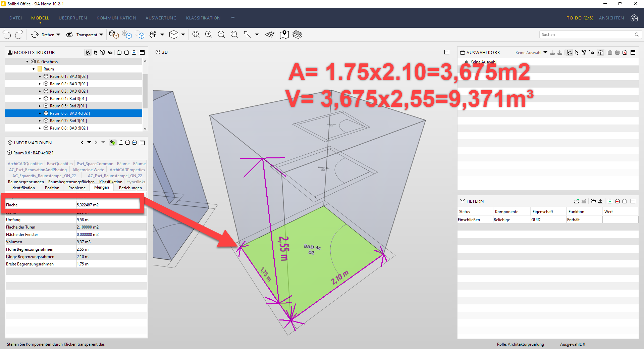Image resolution: width=644 pixels, height=349 pixels.
Task: Maximize the Auswahlkorb panel
Action: [633, 52]
